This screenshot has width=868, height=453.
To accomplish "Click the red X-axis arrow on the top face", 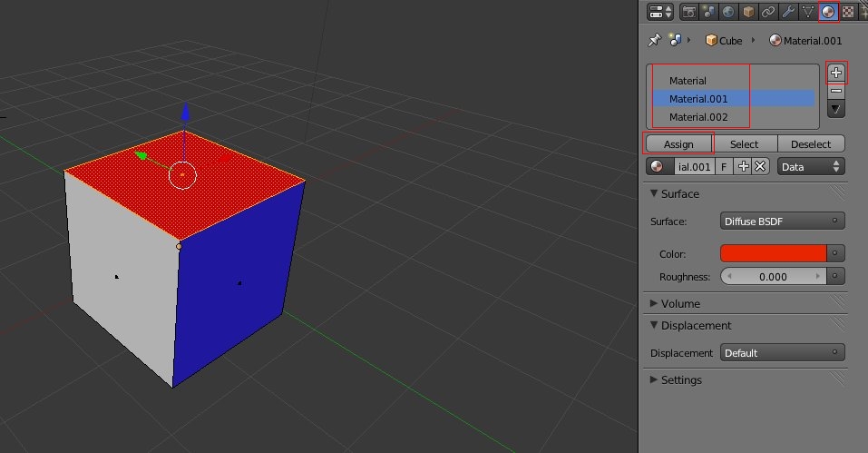I will coord(224,158).
